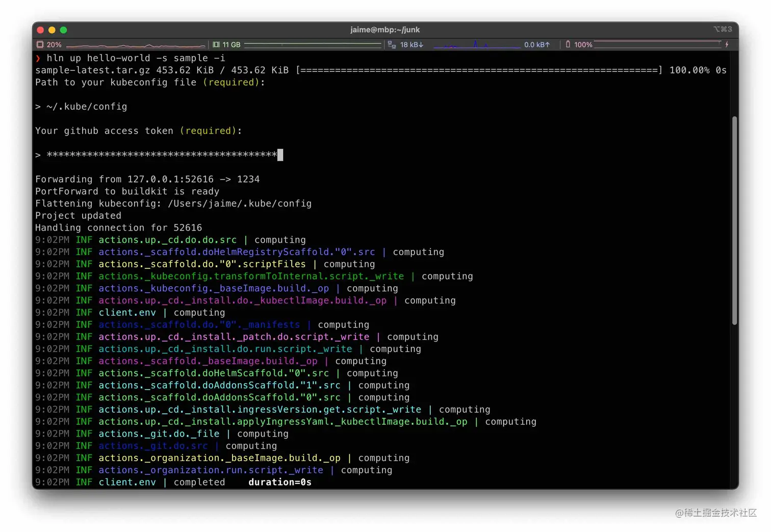Image resolution: width=771 pixels, height=532 pixels.
Task: Click the 100% battery reading
Action: [583, 45]
